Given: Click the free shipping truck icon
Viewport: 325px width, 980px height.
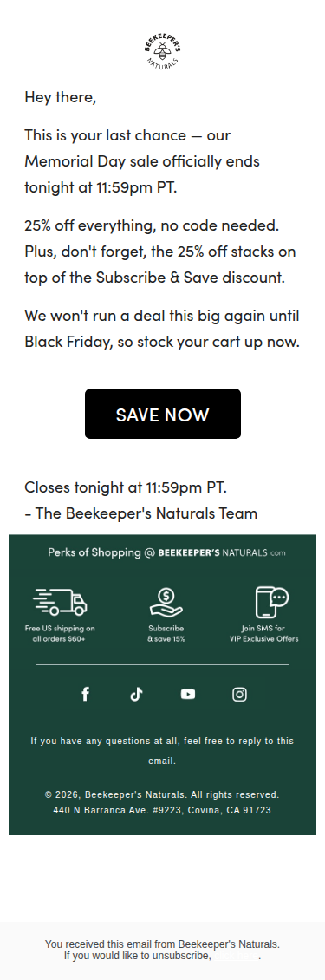Looking at the screenshot, I should [60, 602].
